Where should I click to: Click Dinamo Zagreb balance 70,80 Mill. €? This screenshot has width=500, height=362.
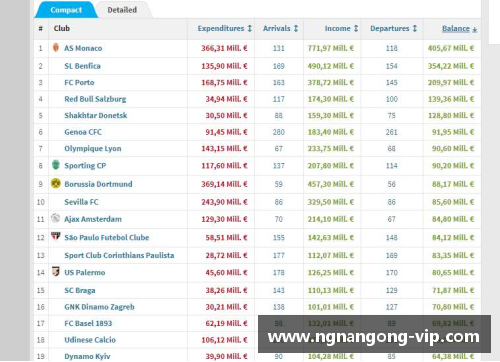pyautogui.click(x=453, y=307)
